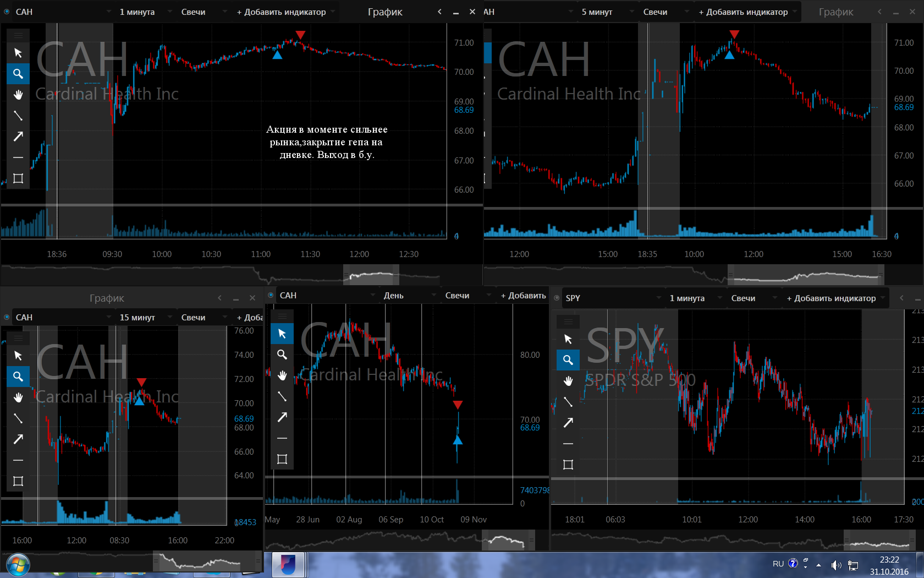
Task: Open the '1 минута' dropdown in the SPY chart
Action: click(x=695, y=298)
